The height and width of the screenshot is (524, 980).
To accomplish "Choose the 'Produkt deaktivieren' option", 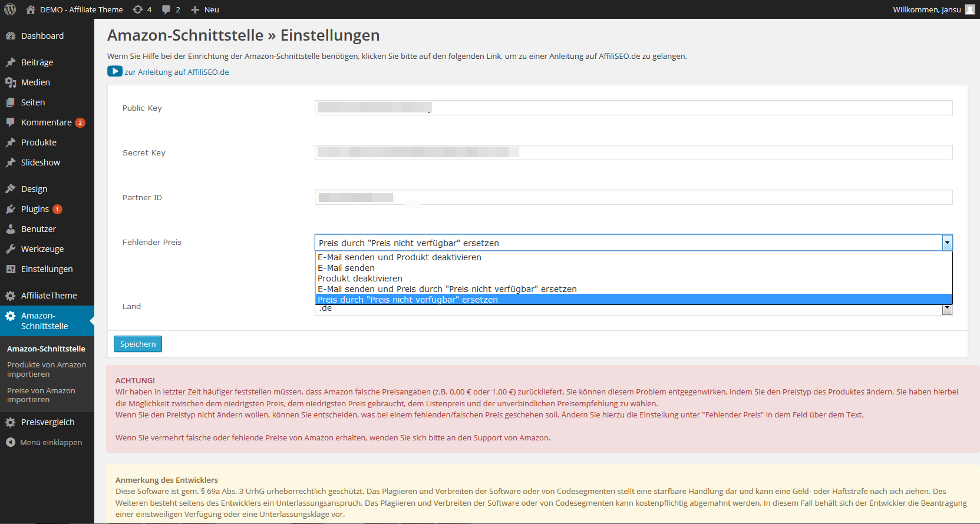I will click(x=633, y=278).
